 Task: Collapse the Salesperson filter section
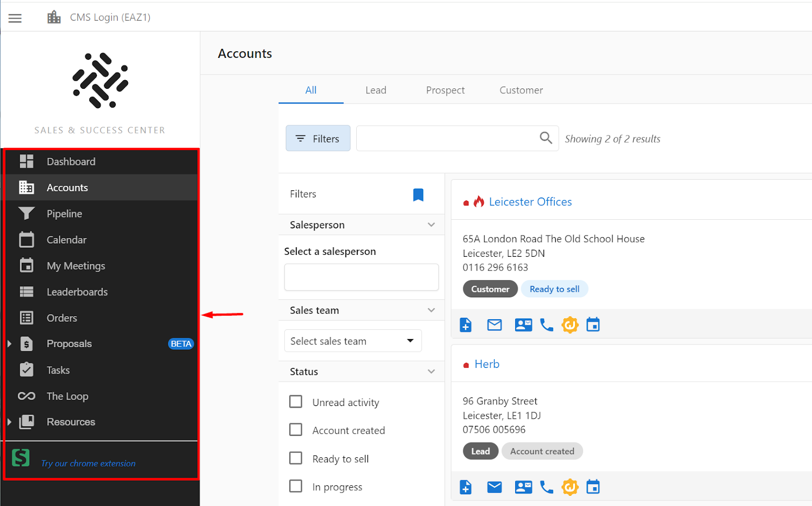click(431, 225)
